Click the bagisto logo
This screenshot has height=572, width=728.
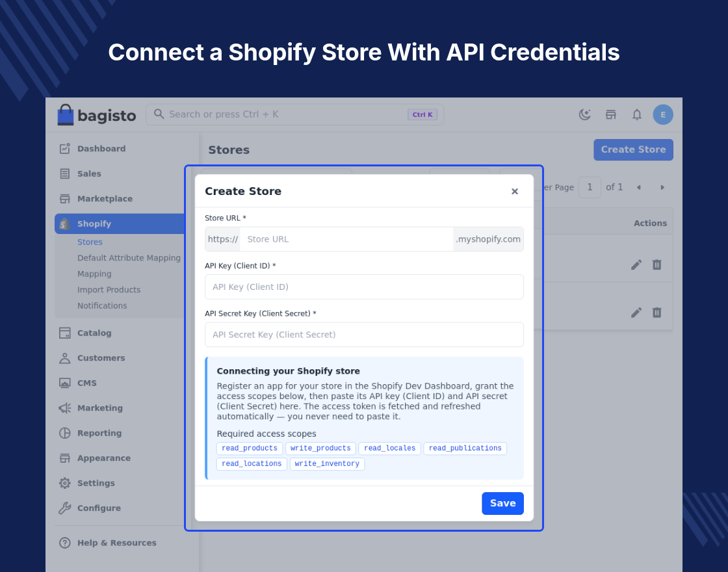pyautogui.click(x=97, y=114)
